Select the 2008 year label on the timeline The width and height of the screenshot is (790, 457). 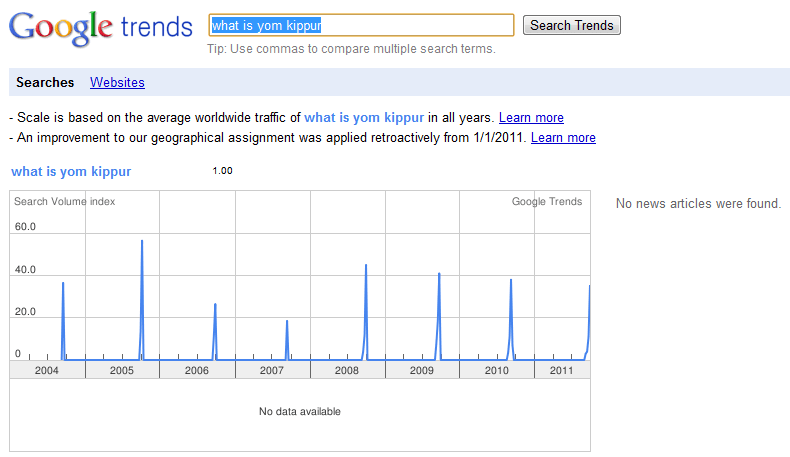pyautogui.click(x=347, y=370)
